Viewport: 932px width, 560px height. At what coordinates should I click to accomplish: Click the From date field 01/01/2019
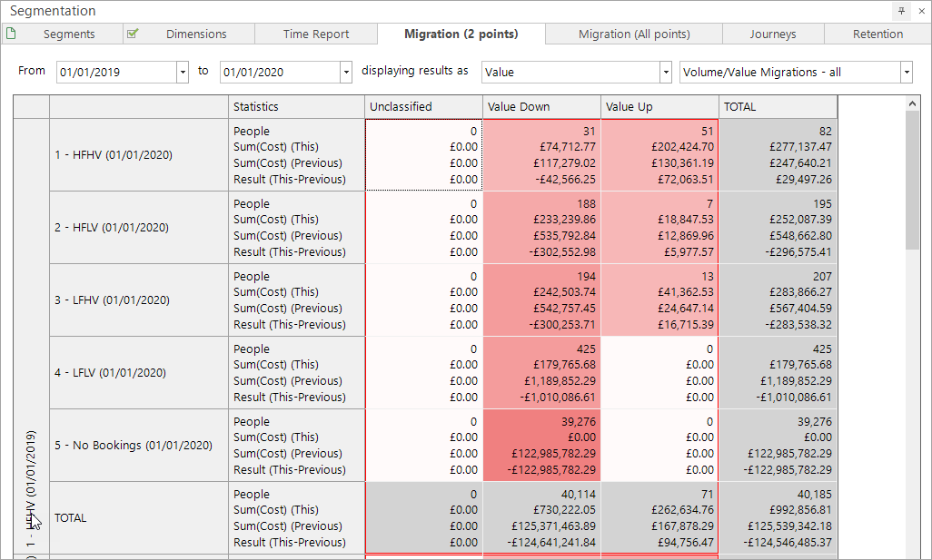pyautogui.click(x=116, y=73)
